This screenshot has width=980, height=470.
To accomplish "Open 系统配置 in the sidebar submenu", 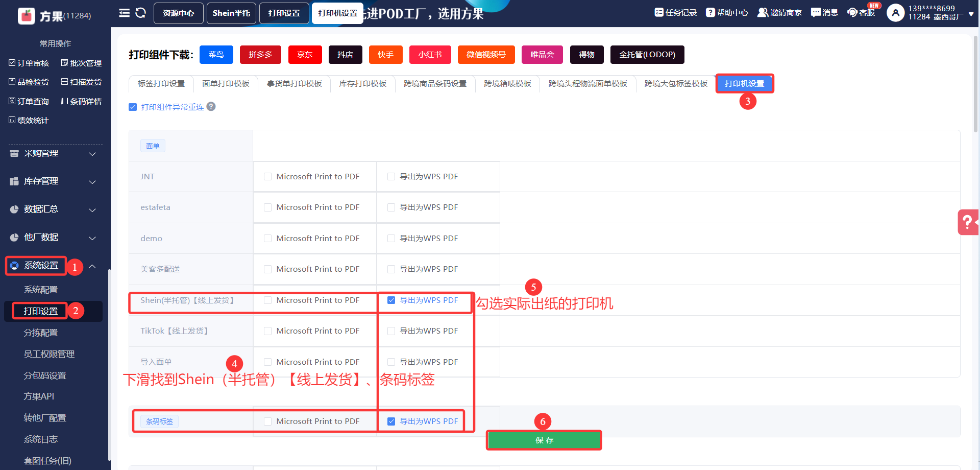I will pos(41,290).
